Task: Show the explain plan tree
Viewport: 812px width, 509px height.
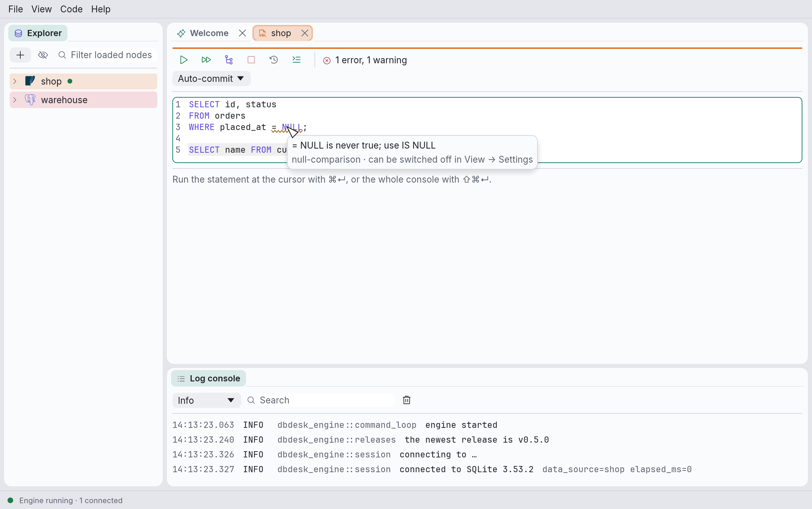Action: pyautogui.click(x=229, y=60)
